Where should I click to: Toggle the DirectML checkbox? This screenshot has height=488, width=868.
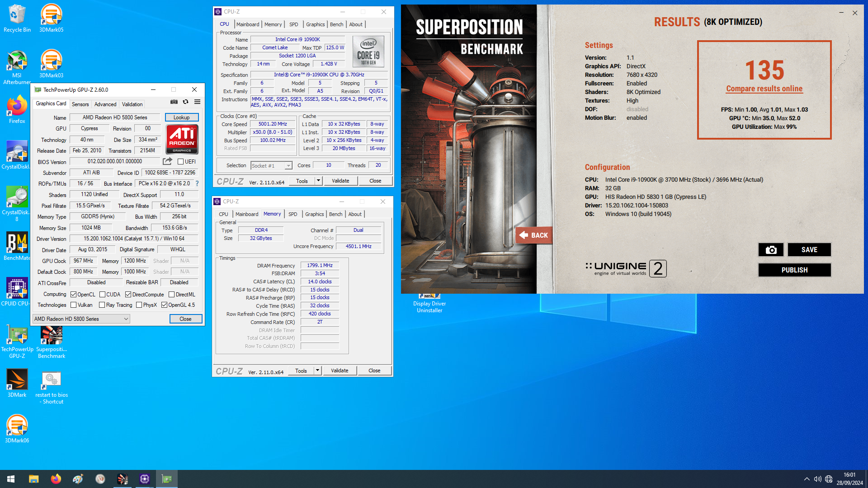(172, 295)
